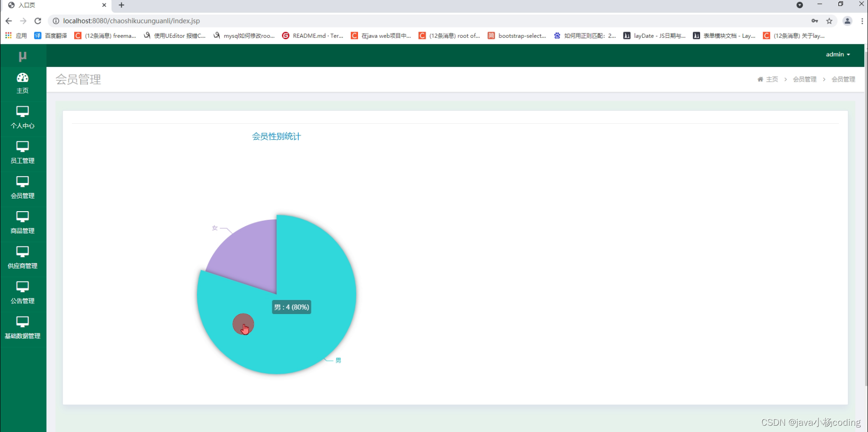Expand the admin user dropdown
Screen dimensions: 868x432
pyautogui.click(x=838, y=54)
